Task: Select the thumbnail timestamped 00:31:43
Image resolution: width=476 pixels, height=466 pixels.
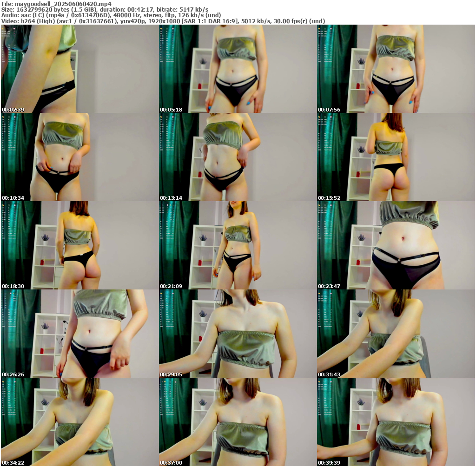Action: 396,334
